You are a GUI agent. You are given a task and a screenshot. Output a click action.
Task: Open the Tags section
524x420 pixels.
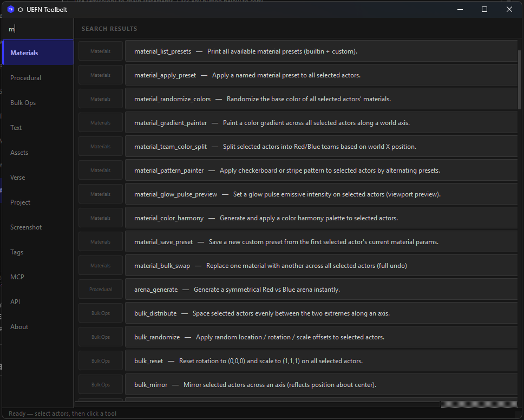(x=16, y=252)
